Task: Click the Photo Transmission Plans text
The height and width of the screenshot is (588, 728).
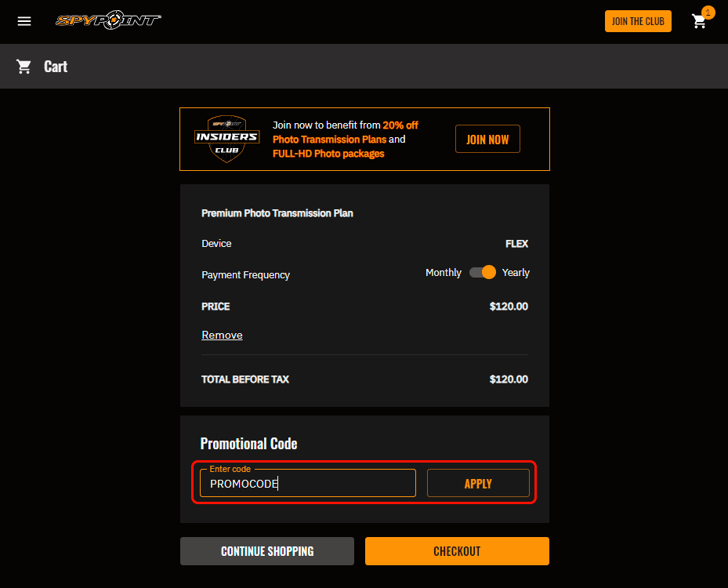Action: tap(329, 140)
